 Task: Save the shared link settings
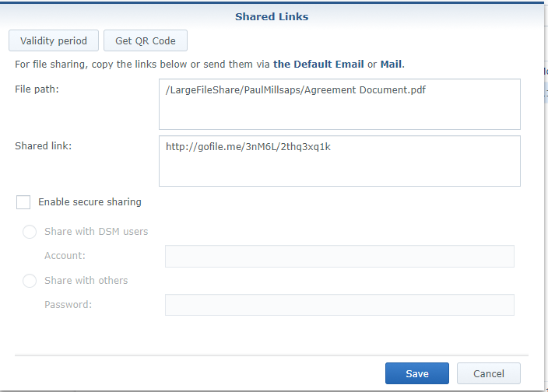(417, 373)
